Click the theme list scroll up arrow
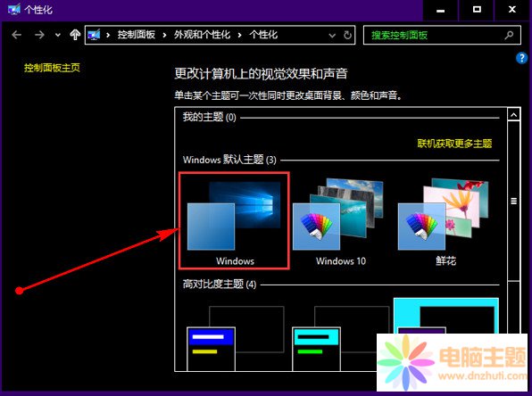 (513, 115)
